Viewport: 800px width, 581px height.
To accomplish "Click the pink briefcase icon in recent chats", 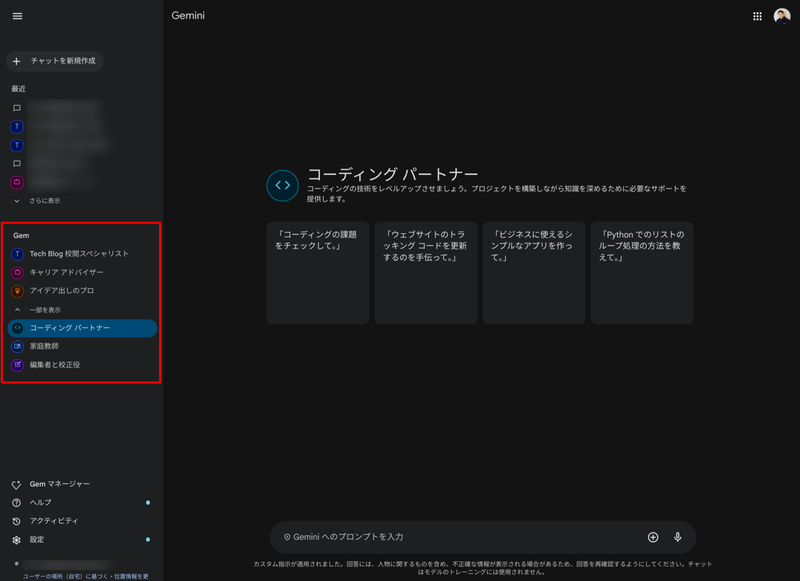I will 17,182.
